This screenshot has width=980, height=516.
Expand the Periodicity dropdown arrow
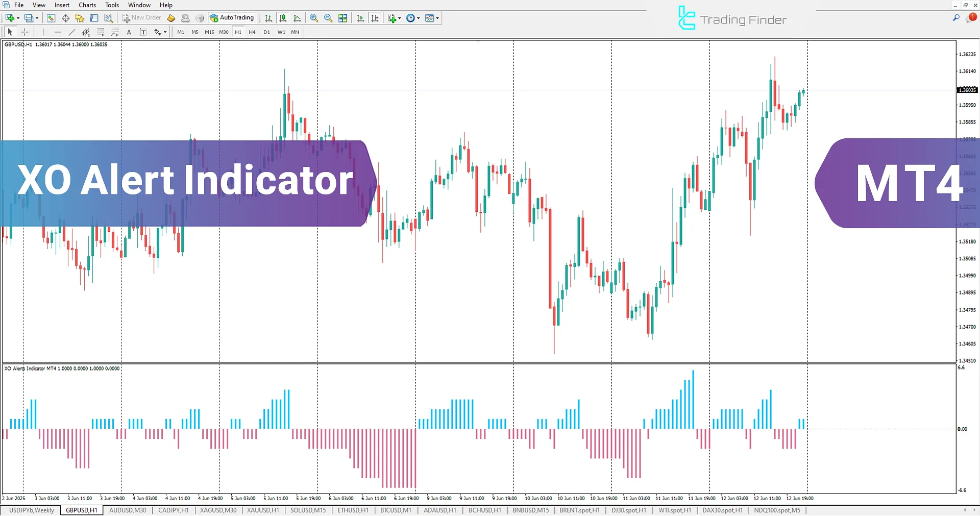(419, 18)
